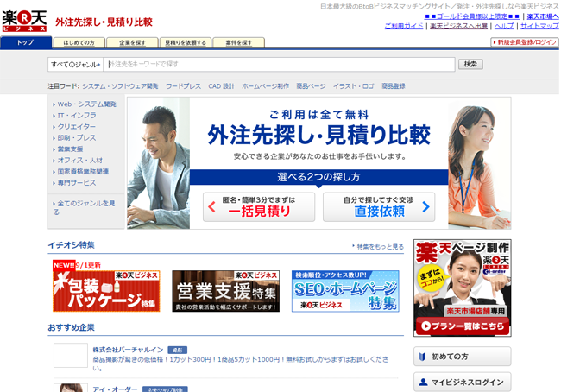This screenshot has height=392, width=561.
Task: Go to 楽天市場へ link
Action: click(x=542, y=16)
